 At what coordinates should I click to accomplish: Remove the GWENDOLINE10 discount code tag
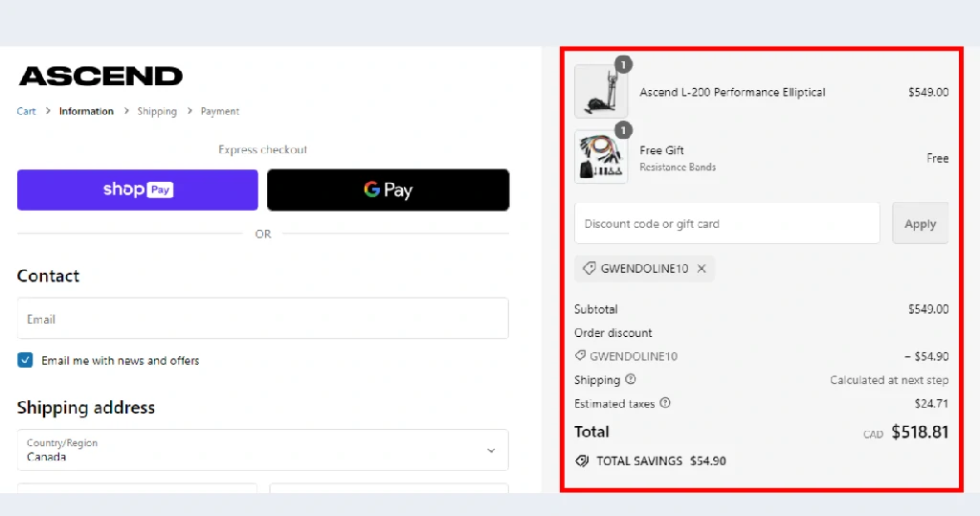pyautogui.click(x=702, y=268)
